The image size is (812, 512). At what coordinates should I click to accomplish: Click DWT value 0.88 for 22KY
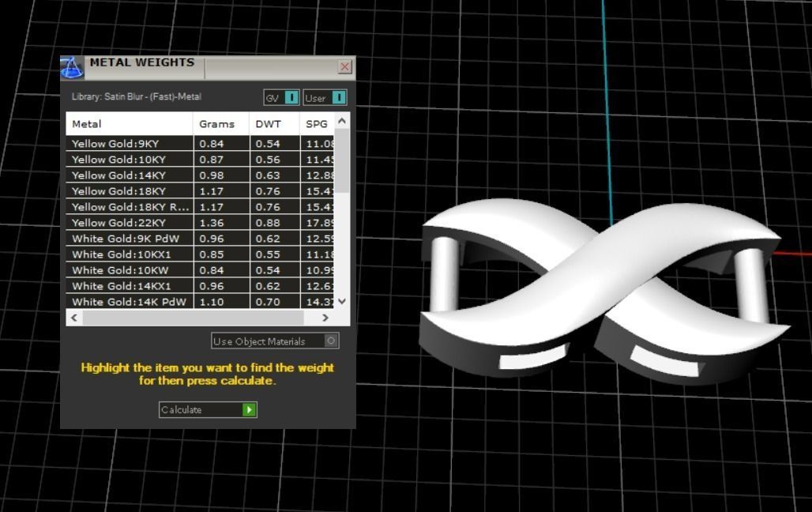[268, 223]
